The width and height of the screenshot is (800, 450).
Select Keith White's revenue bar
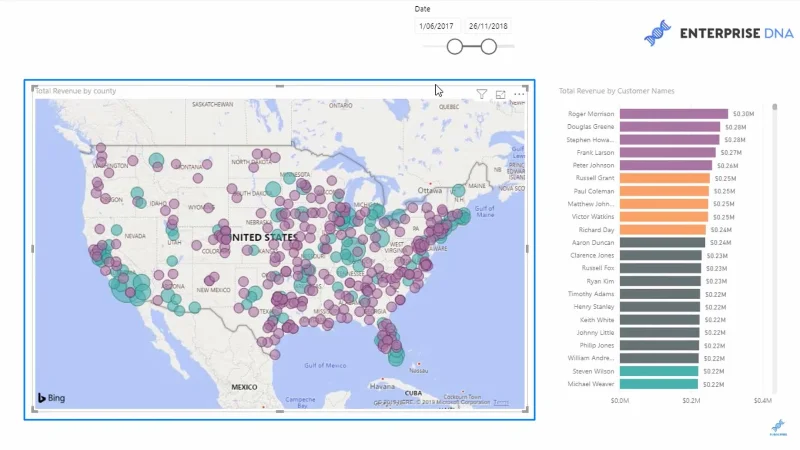point(660,320)
